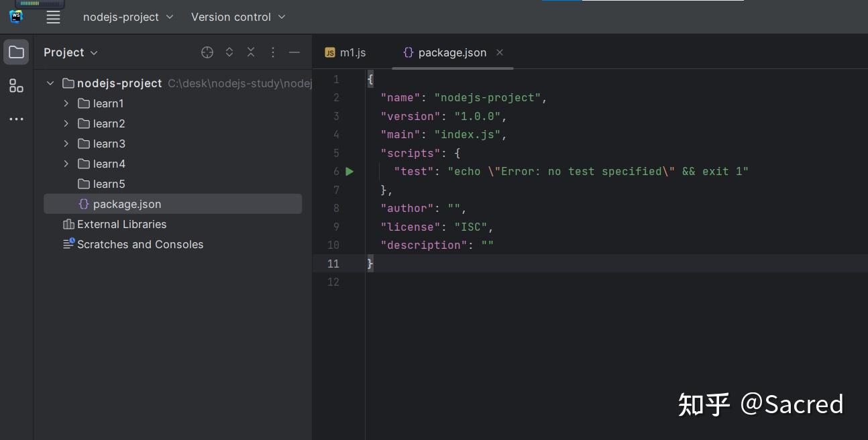868x440 pixels.
Task: Click the Project tool window folder icon
Action: click(16, 52)
